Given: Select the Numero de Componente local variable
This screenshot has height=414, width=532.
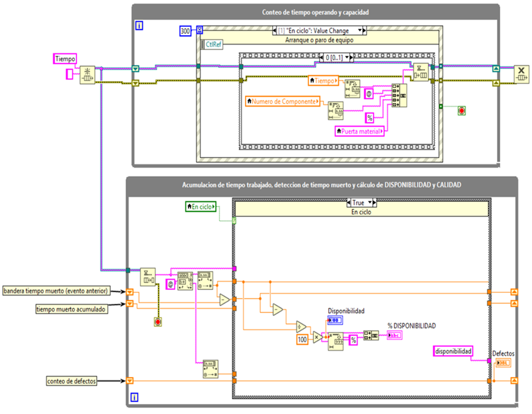Looking at the screenshot, I should point(283,100).
